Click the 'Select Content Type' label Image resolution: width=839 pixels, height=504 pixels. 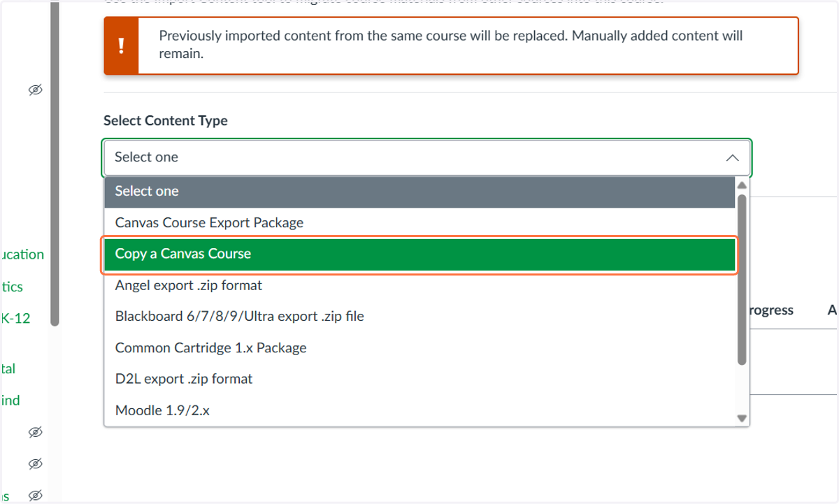tap(166, 121)
